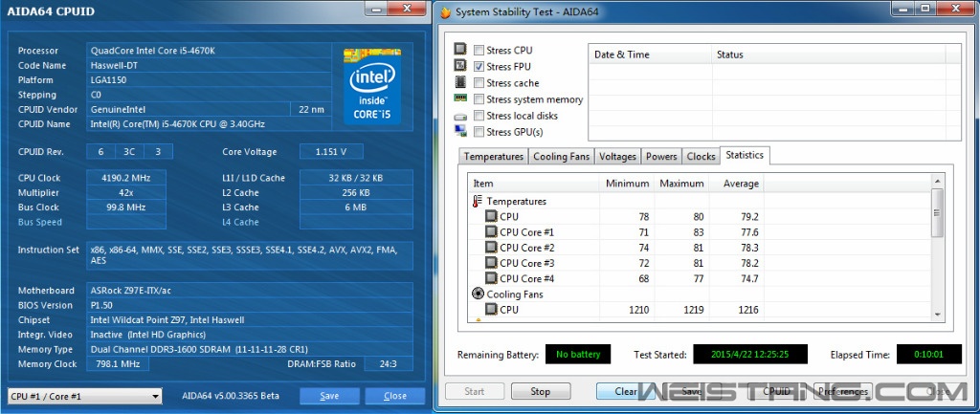This screenshot has width=980, height=414.
Task: Click the Date & Time column header
Action: [x=650, y=54]
